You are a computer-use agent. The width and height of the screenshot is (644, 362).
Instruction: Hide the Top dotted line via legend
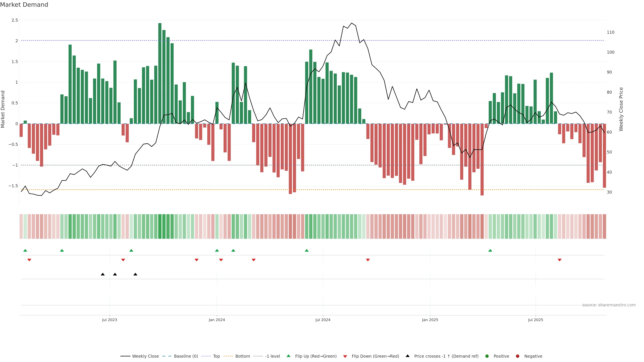tap(216, 356)
